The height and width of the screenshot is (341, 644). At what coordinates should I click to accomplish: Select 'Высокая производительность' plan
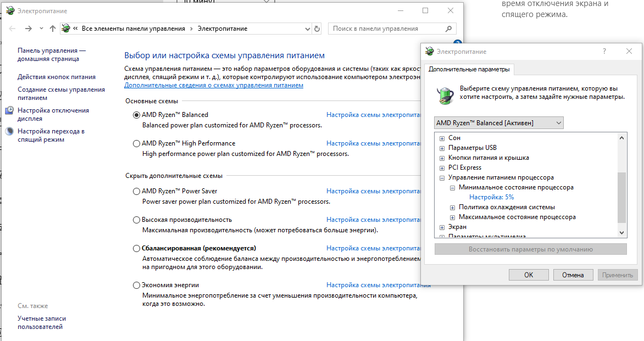coord(136,220)
